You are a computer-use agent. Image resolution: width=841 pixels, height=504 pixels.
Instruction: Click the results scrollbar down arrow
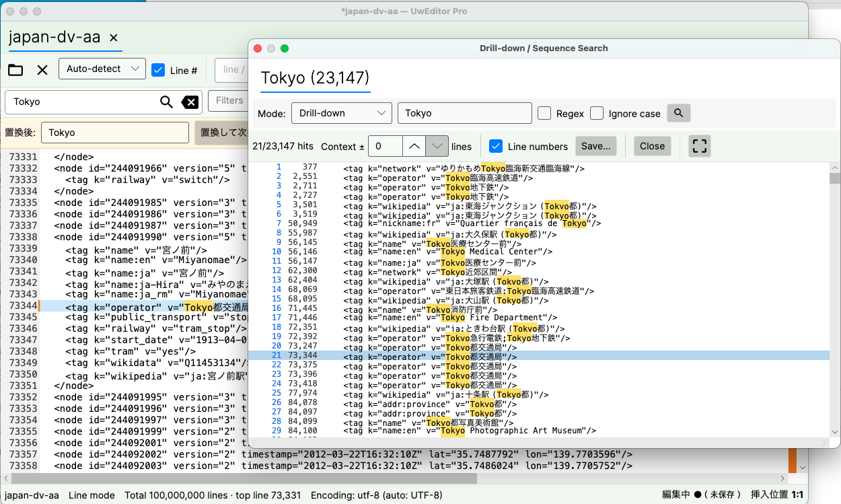835,432
